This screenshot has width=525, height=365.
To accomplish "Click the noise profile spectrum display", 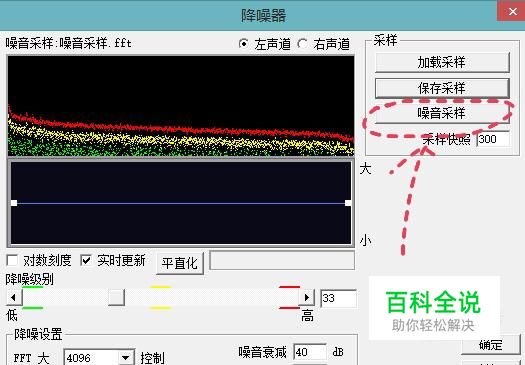I will click(x=181, y=106).
